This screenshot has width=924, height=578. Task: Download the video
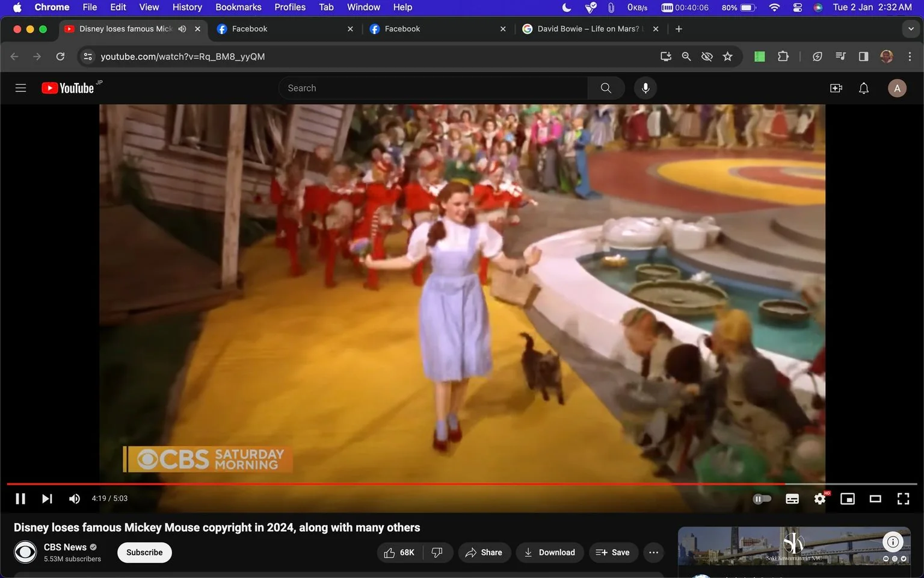coord(549,552)
